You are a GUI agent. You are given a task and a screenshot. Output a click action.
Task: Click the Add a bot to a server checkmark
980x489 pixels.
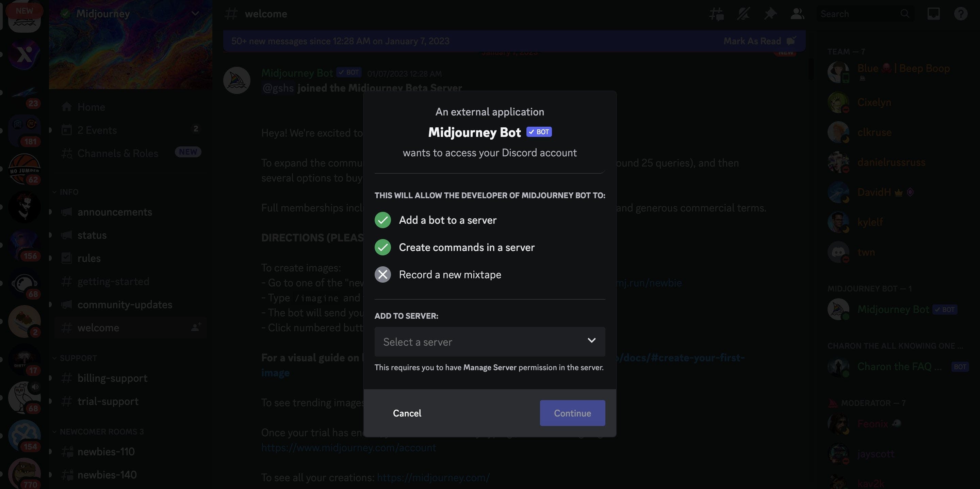pos(383,220)
